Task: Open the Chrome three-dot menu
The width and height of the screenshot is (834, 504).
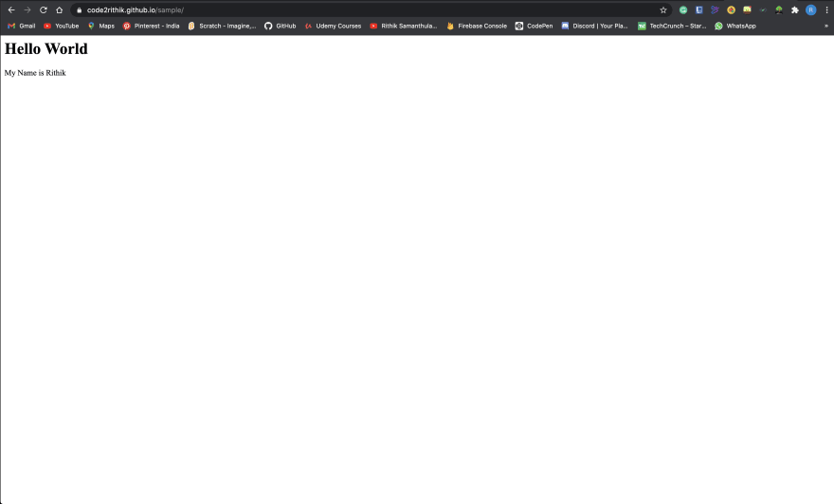Action: (x=827, y=10)
